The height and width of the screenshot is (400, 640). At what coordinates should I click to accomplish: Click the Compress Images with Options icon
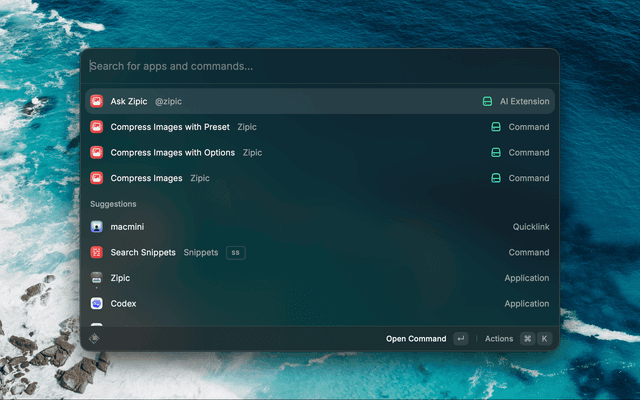point(97,153)
